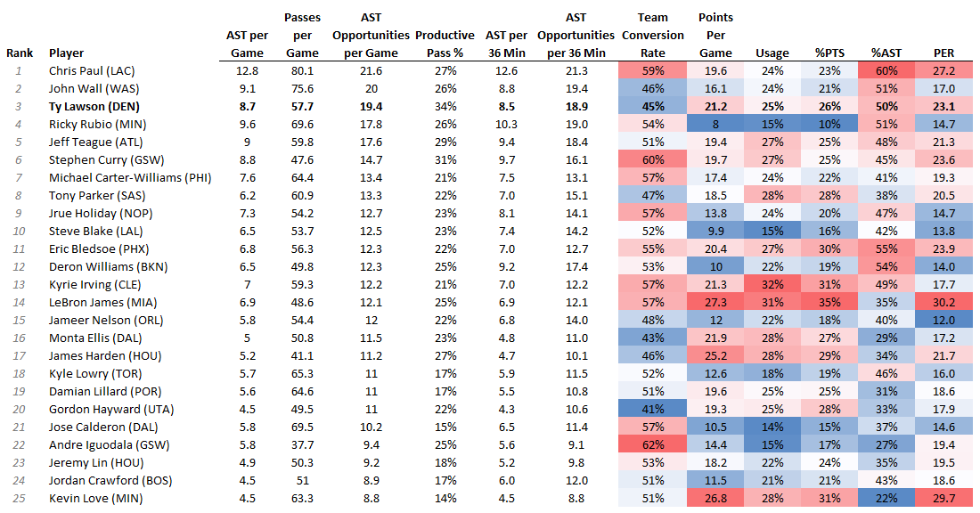Viewport: 980px width, 513px height.
Task: Click the Usage column header
Action: tap(772, 53)
